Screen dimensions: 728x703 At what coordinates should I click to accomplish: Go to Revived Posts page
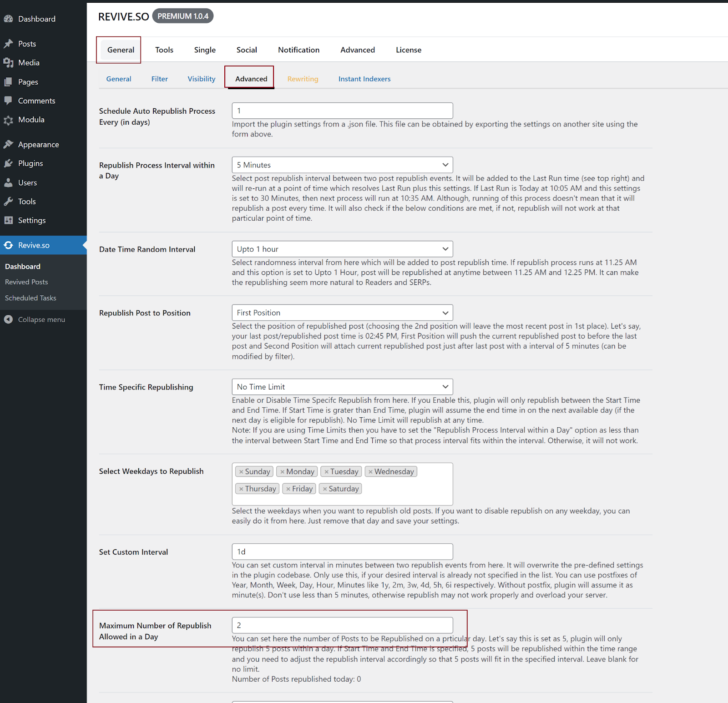[26, 282]
